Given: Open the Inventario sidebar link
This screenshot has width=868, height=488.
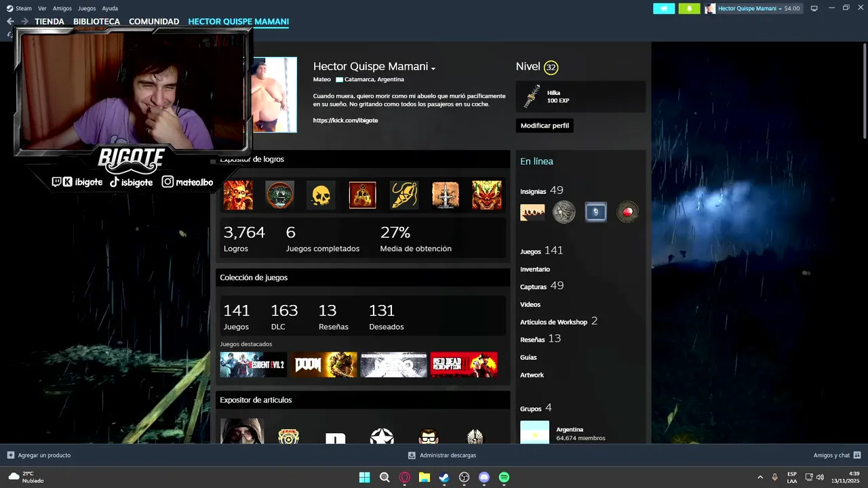Looking at the screenshot, I should click(535, 269).
